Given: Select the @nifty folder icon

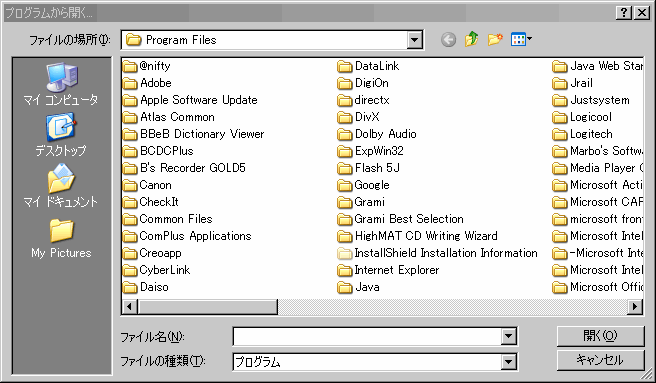Looking at the screenshot, I should (x=130, y=66).
